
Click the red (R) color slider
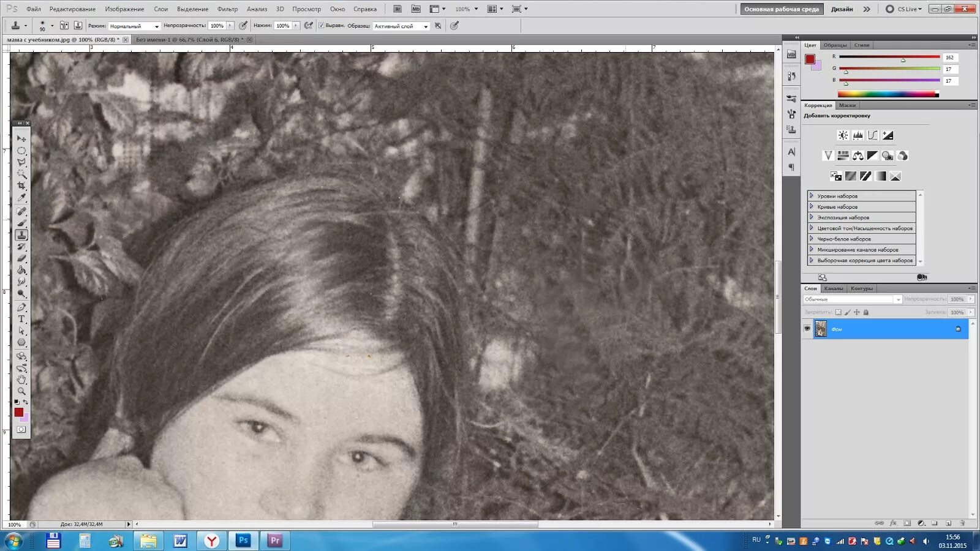pos(889,57)
